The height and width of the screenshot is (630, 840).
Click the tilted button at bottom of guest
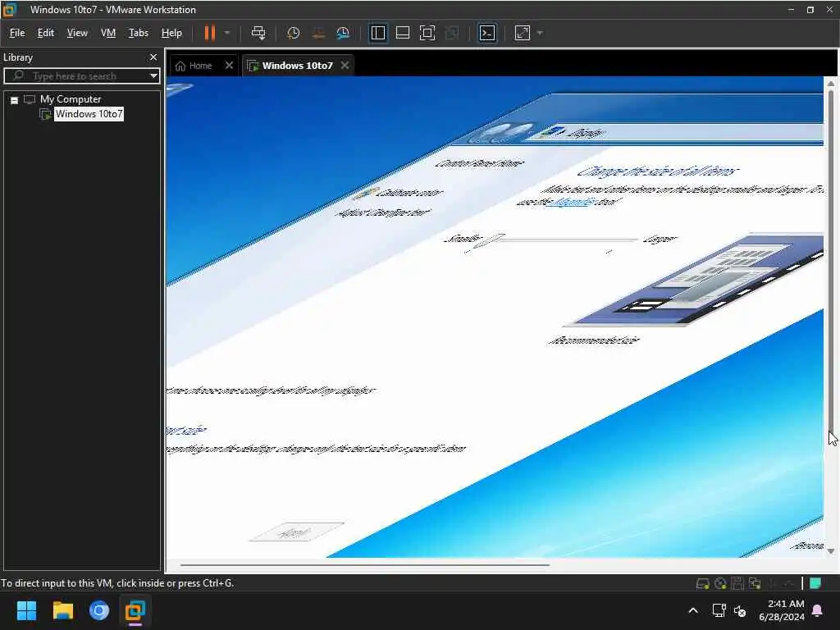coord(296,532)
